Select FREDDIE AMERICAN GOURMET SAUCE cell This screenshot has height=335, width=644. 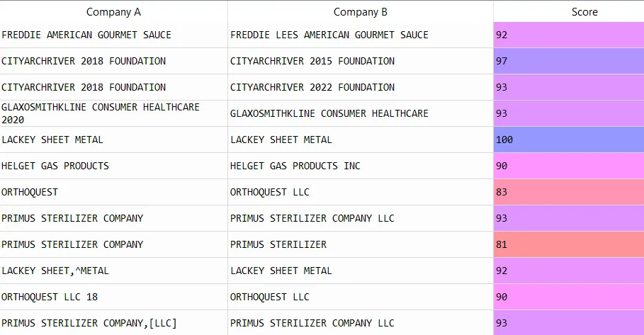[113, 35]
